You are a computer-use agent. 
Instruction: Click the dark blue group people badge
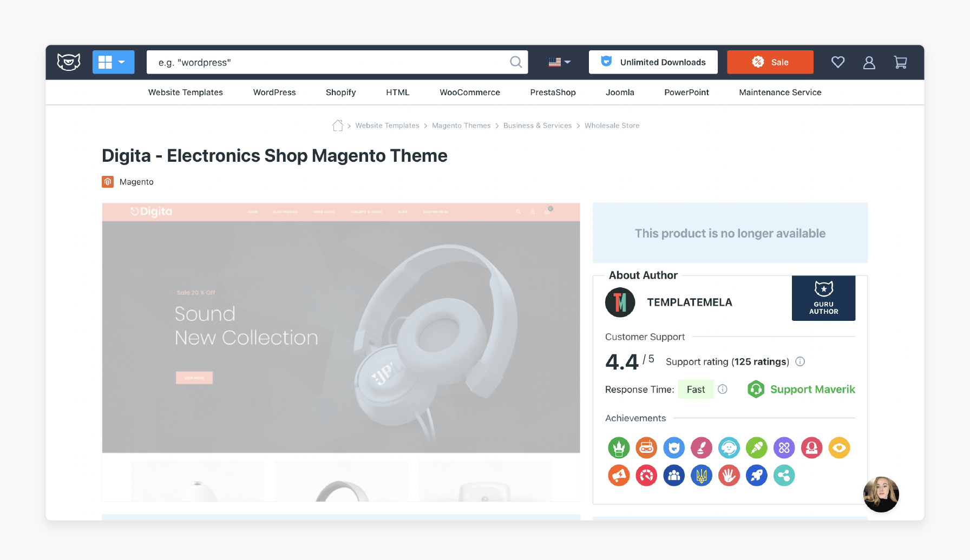(674, 476)
